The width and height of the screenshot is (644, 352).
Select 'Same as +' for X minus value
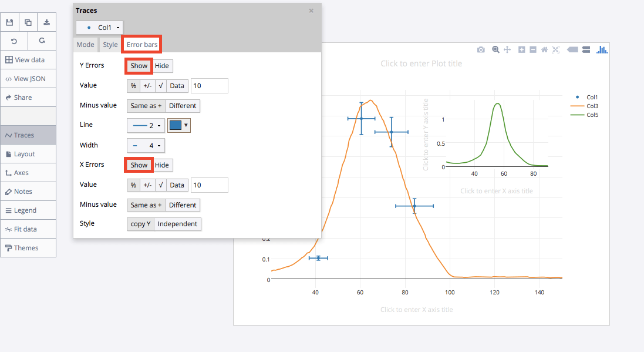[x=146, y=205]
